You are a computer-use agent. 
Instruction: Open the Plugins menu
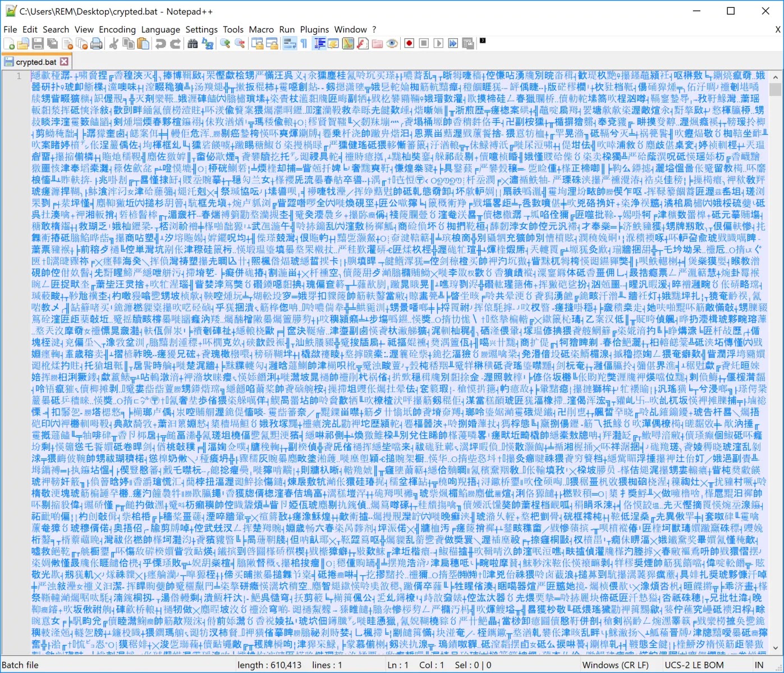point(314,29)
